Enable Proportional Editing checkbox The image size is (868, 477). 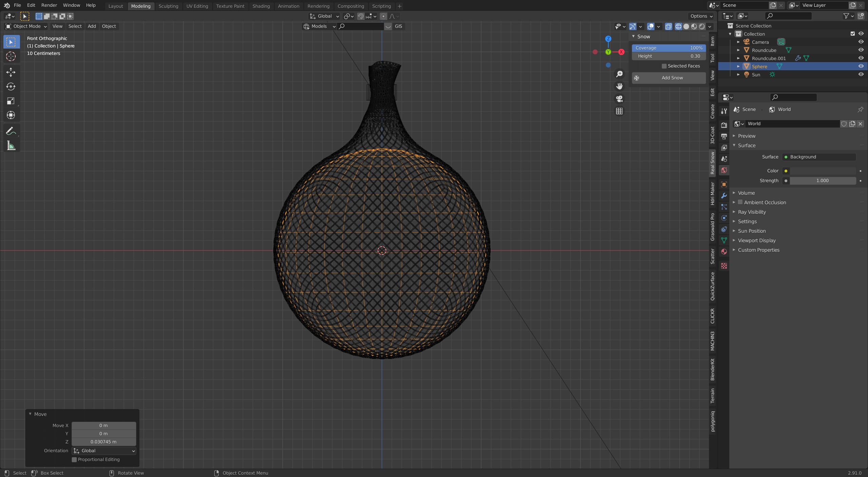pos(74,460)
